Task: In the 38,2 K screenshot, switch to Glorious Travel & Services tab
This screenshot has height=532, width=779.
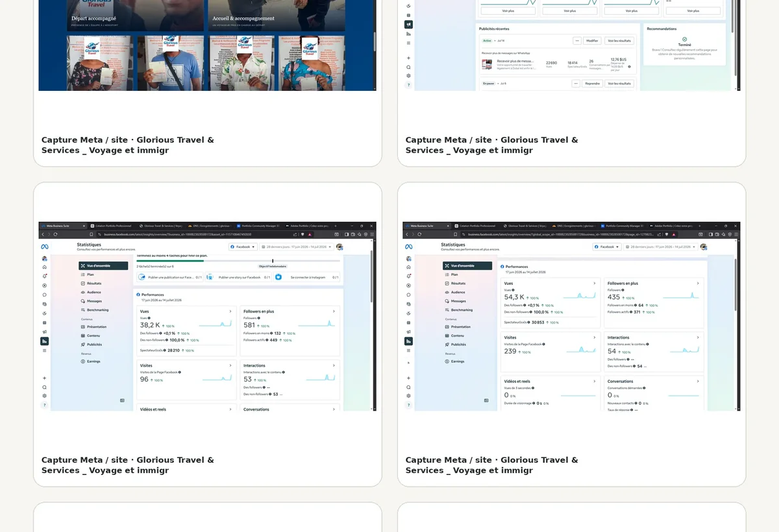Action: click(x=160, y=226)
